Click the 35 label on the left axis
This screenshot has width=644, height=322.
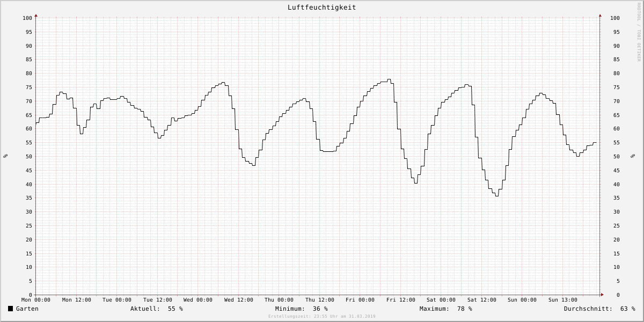click(x=30, y=198)
